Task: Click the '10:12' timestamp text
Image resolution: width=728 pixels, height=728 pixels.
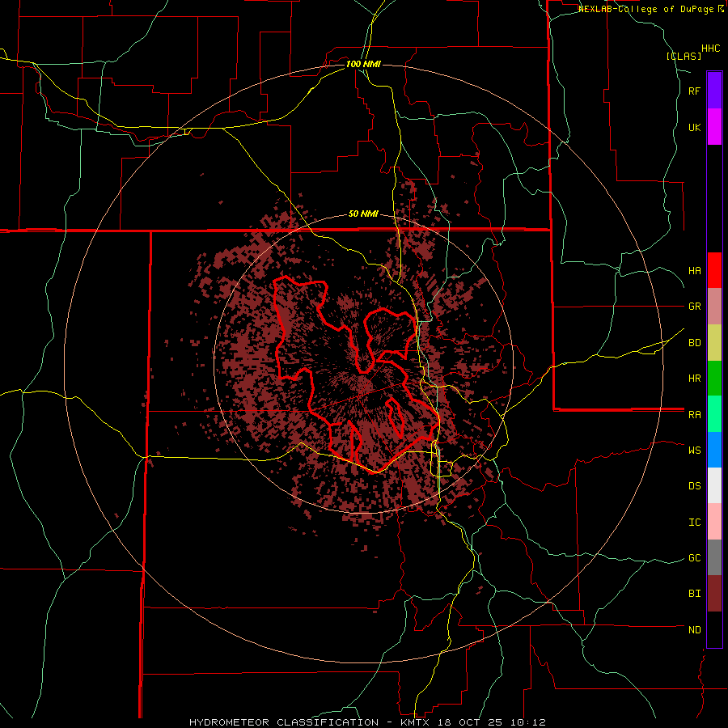Action: tap(530, 722)
